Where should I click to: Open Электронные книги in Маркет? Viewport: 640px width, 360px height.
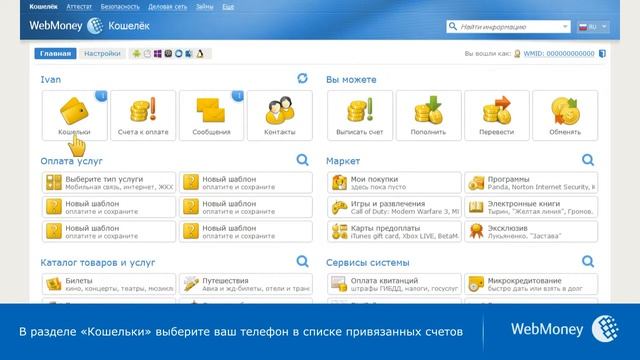(531, 207)
